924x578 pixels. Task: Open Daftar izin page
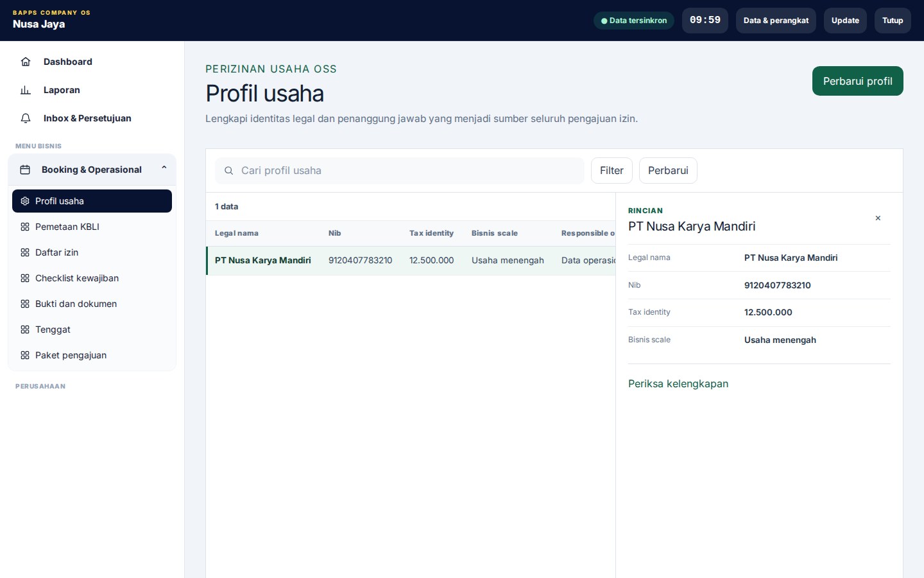[x=92, y=252]
